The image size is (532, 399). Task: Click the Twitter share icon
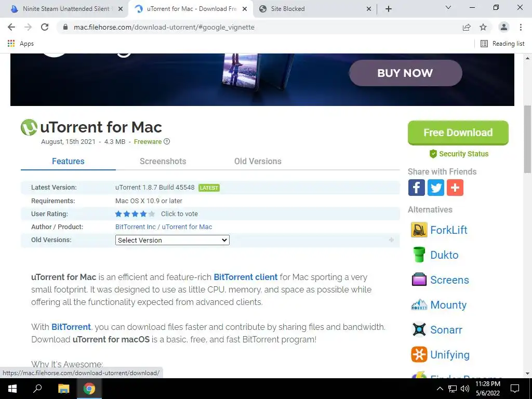[436, 188]
